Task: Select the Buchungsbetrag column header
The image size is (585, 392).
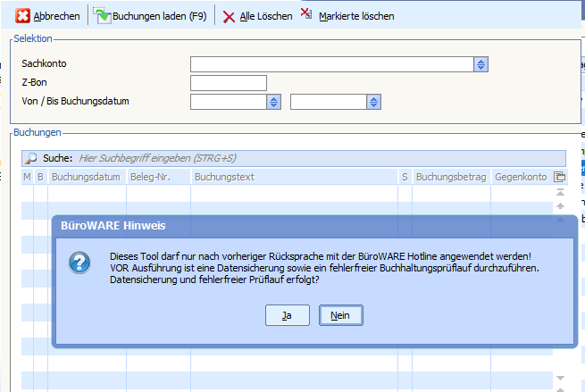Action: (x=451, y=177)
